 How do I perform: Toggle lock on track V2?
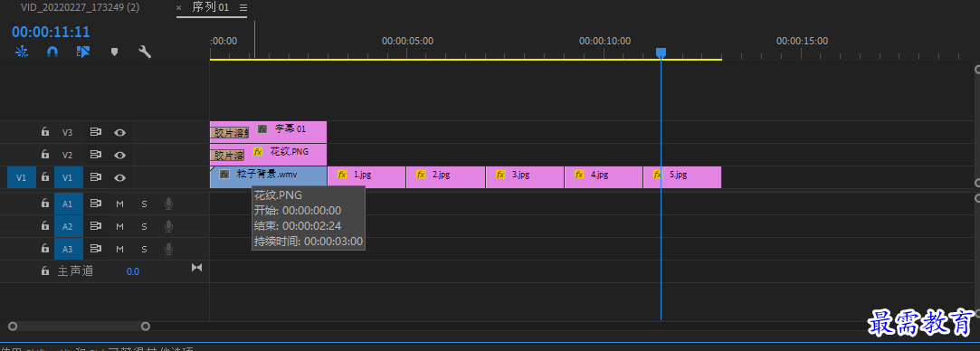[45, 155]
